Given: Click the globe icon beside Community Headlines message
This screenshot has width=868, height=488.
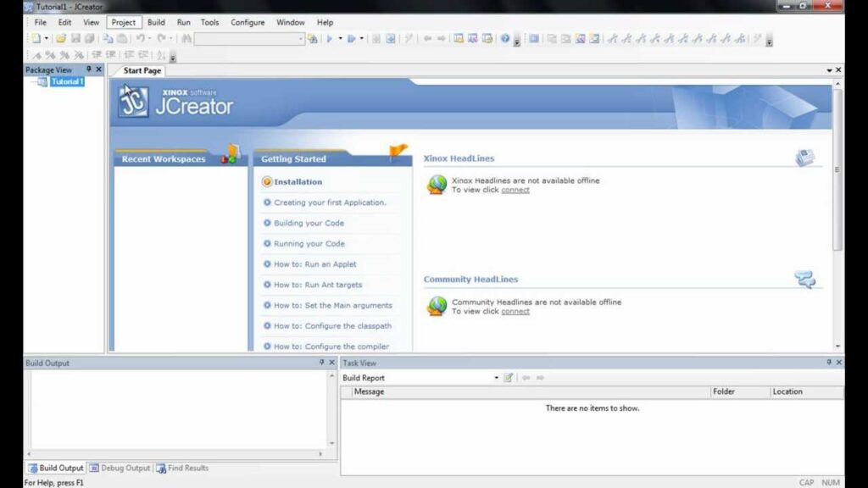Looking at the screenshot, I should pos(437,306).
